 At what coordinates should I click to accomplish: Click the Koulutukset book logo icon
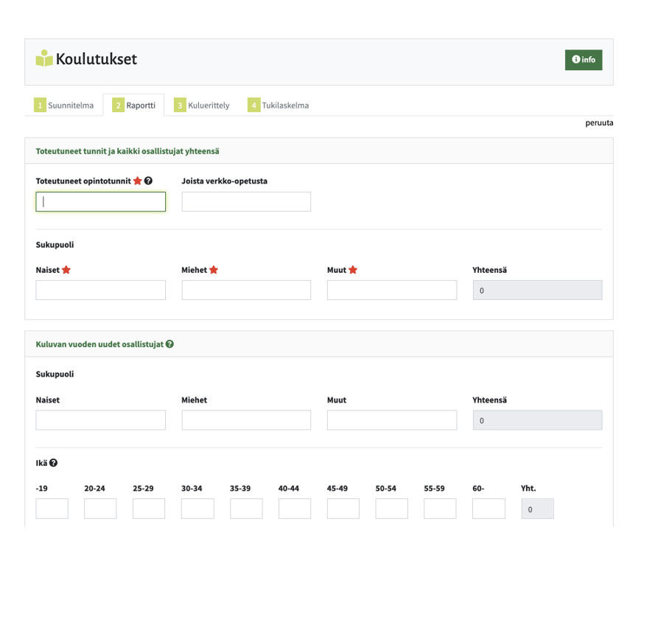click(44, 58)
